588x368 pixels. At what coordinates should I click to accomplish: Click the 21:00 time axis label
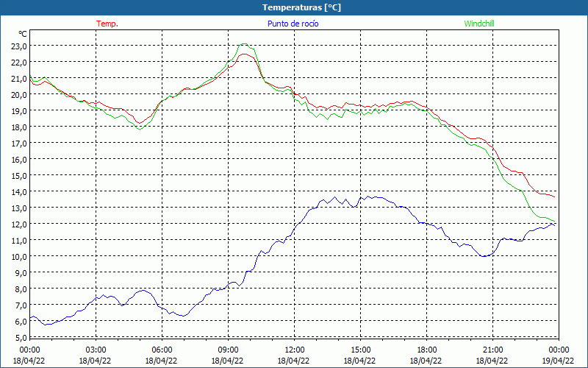(x=492, y=350)
